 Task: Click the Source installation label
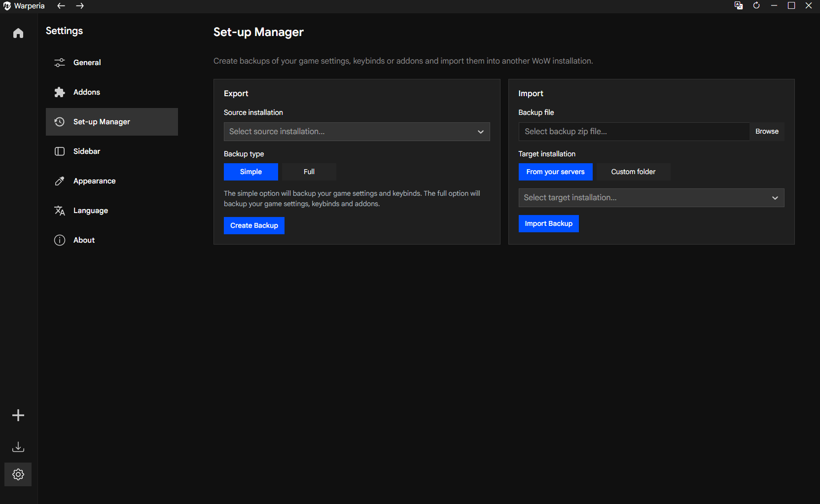tap(253, 112)
